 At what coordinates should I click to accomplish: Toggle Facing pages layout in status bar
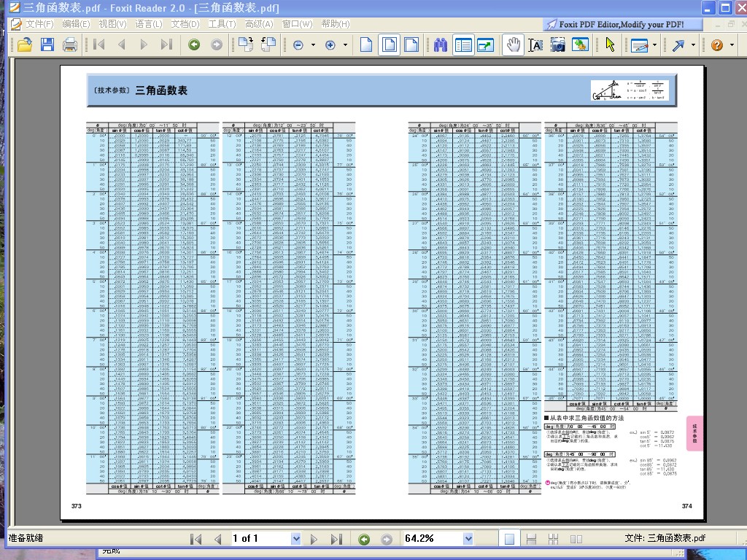[x=576, y=539]
